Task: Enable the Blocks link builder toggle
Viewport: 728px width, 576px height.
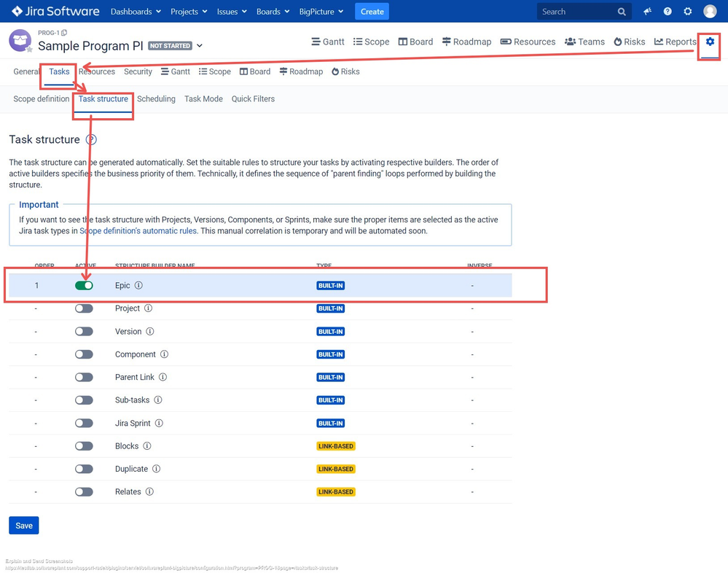Action: pos(84,446)
